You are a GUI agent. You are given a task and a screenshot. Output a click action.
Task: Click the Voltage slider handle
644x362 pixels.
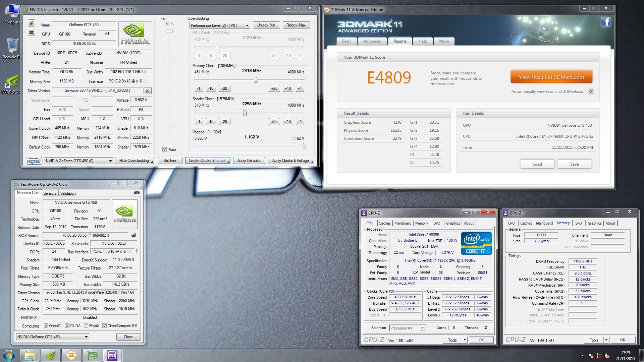[304, 146]
